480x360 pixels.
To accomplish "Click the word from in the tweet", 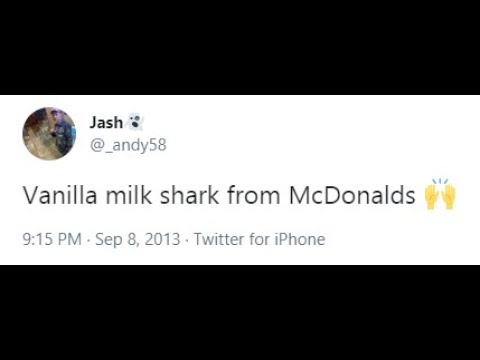I will [x=254, y=195].
